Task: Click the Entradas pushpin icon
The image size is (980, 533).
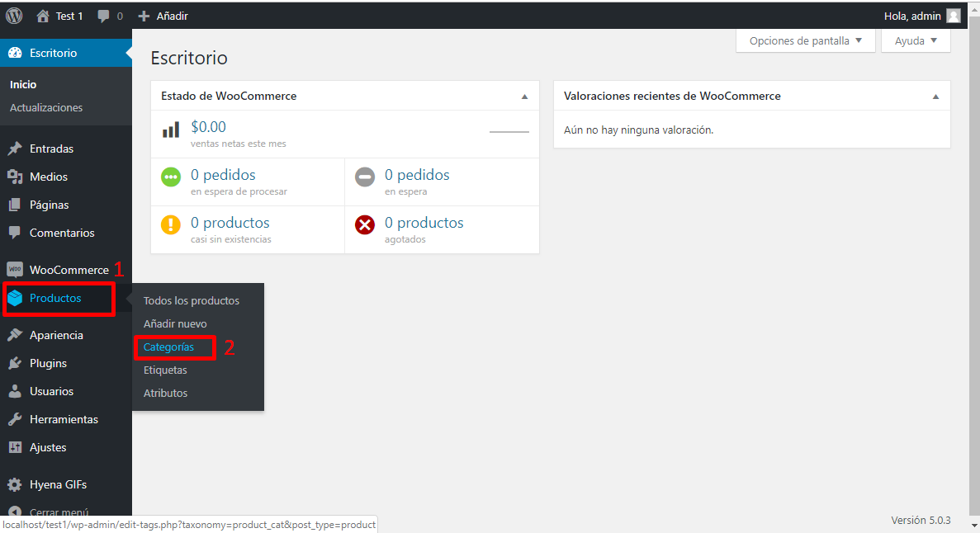Action: [x=15, y=149]
